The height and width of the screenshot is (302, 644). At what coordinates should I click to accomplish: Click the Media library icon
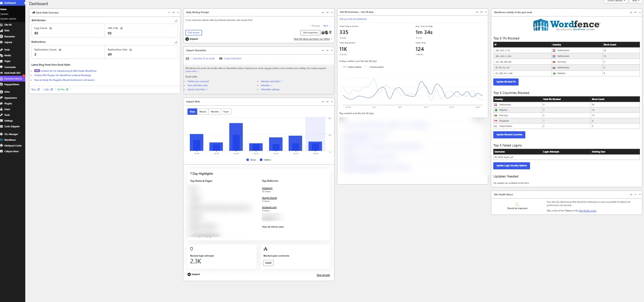click(x=2, y=55)
